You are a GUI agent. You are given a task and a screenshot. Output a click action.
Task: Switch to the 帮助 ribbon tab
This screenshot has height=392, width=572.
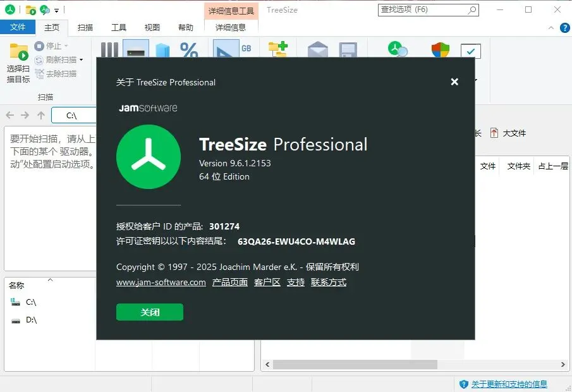click(x=186, y=27)
